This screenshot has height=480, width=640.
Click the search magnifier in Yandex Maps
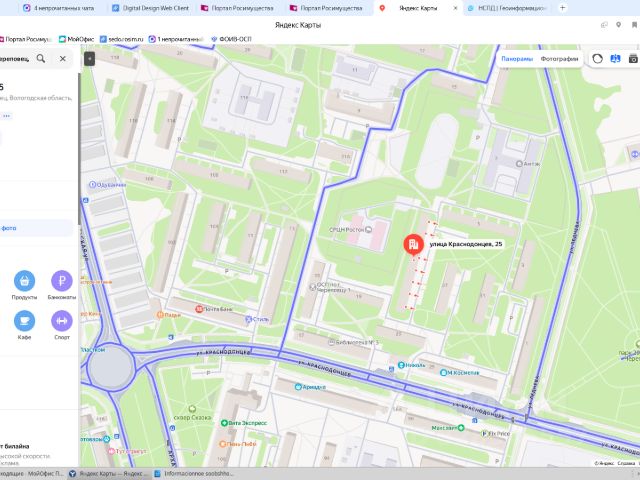[x=41, y=58]
